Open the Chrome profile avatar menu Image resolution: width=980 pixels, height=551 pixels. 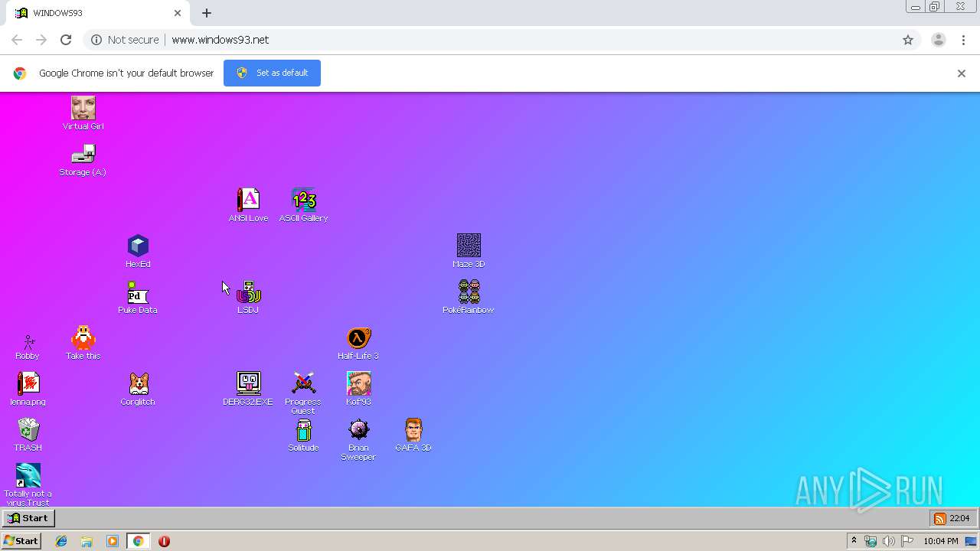pos(939,40)
